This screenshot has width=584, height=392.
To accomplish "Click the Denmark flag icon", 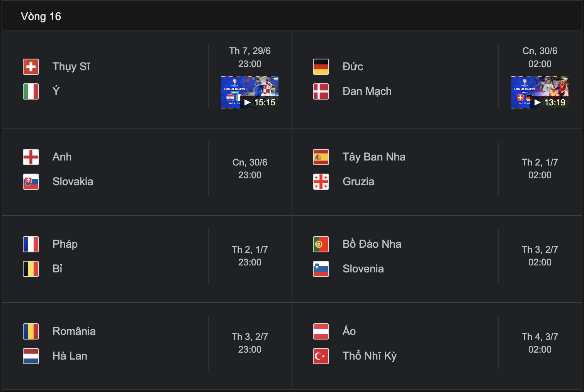I will pos(321,91).
